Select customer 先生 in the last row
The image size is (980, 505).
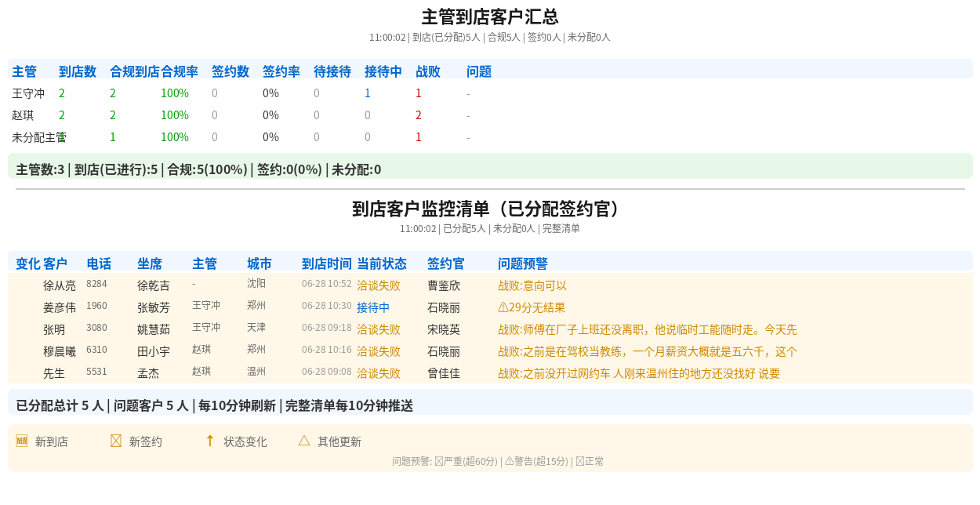[54, 373]
